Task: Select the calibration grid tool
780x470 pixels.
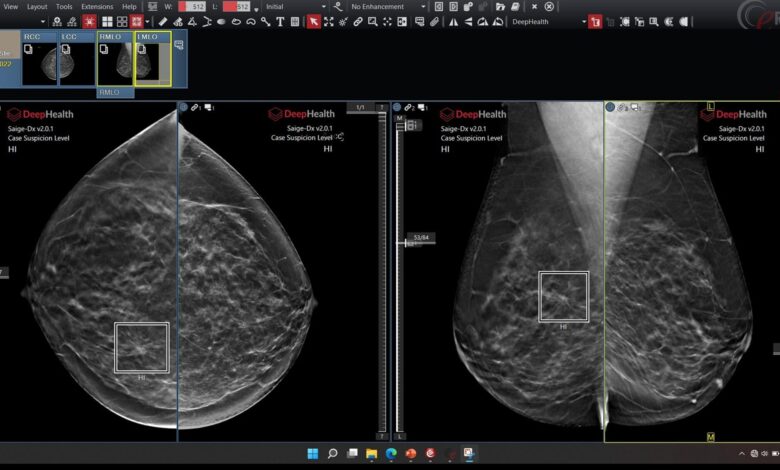Action: pyautogui.click(x=295, y=21)
